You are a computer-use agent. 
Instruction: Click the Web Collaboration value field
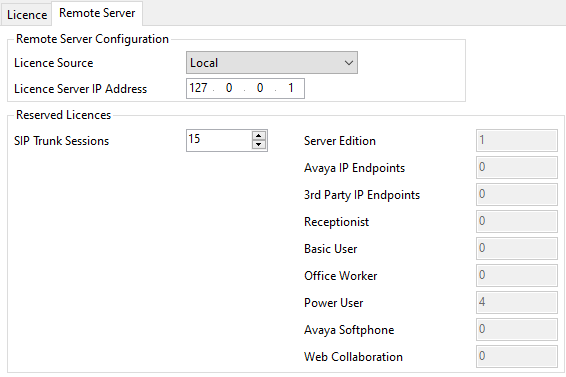pyautogui.click(x=517, y=356)
